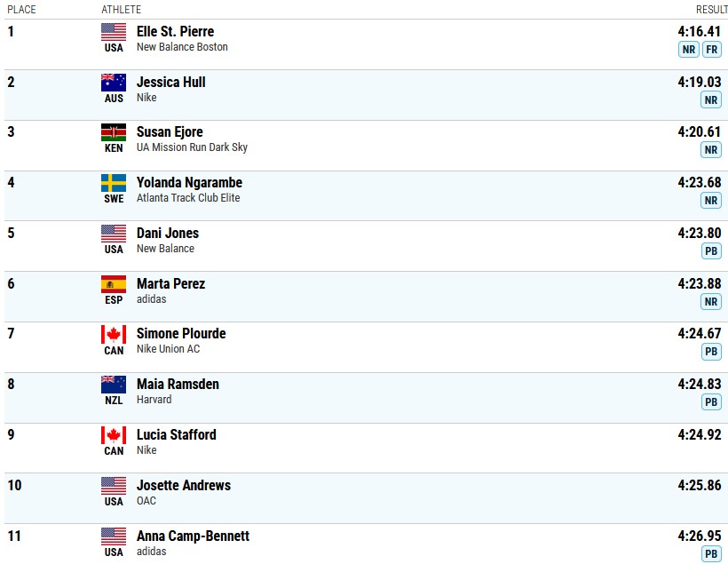Click the Kenya flag next to Susan Ejore
This screenshot has width=728, height=564.
(114, 132)
